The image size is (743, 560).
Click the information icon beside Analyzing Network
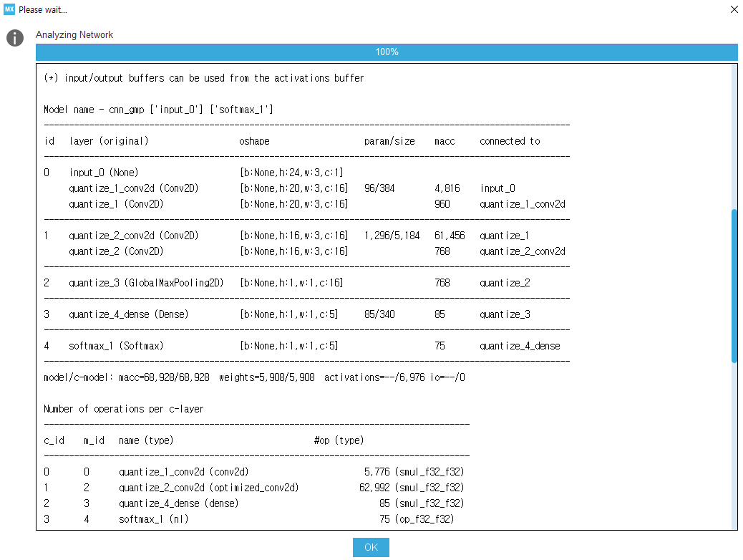(15, 38)
